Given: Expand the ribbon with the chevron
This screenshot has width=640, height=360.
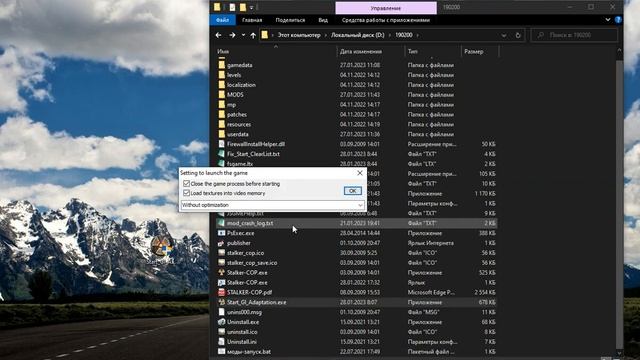Looking at the screenshot, I should [608, 20].
